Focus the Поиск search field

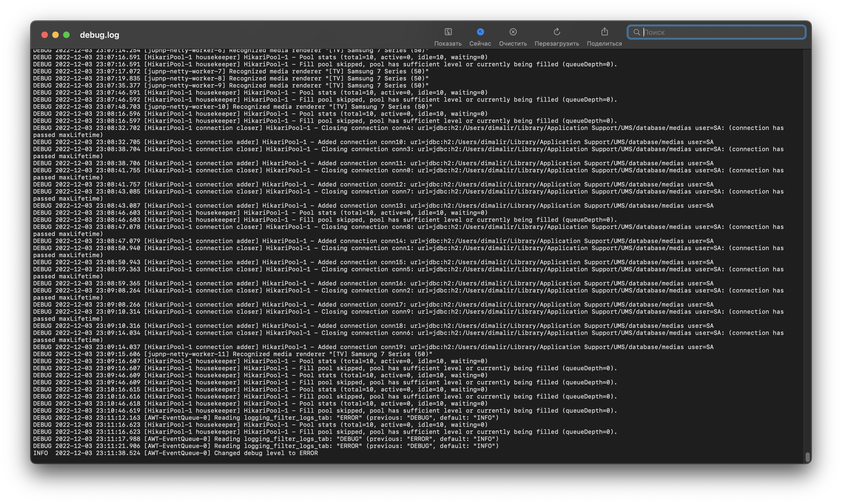(x=716, y=32)
